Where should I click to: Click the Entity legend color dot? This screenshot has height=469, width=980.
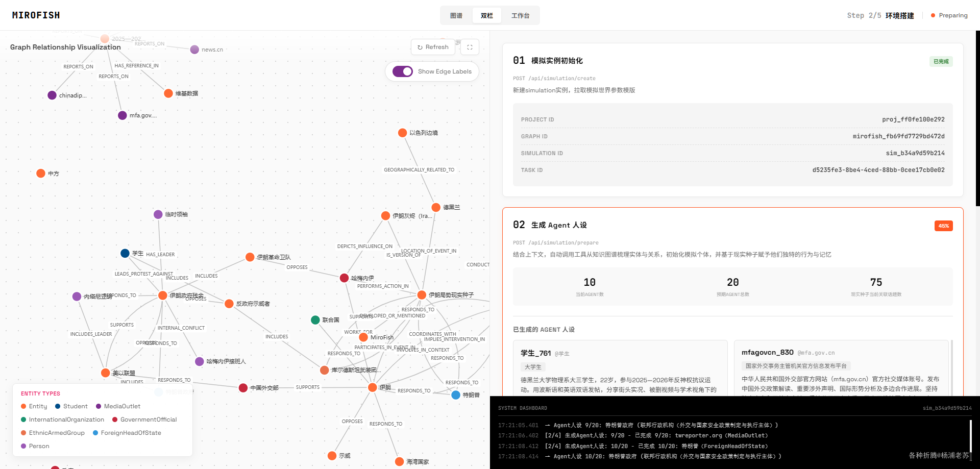coord(23,406)
